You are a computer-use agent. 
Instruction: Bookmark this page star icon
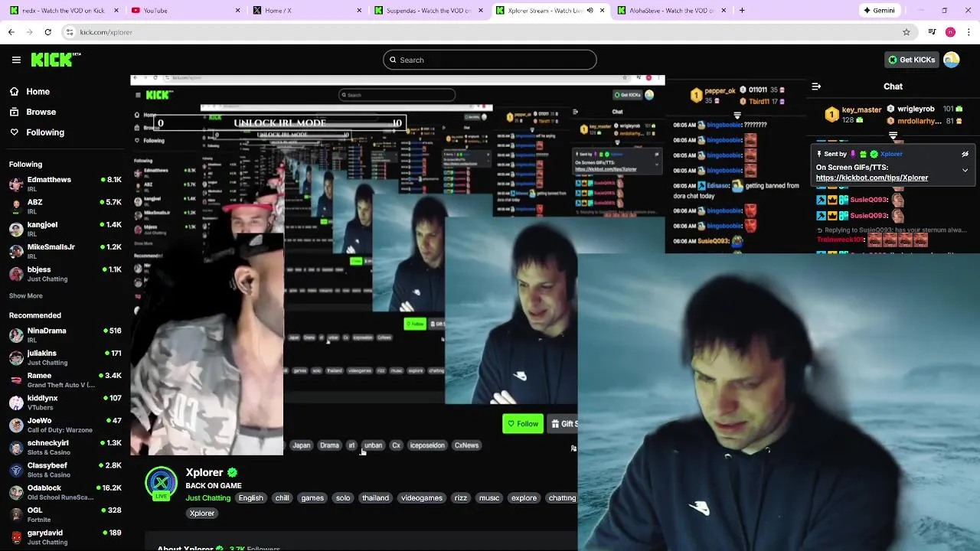[x=906, y=32]
